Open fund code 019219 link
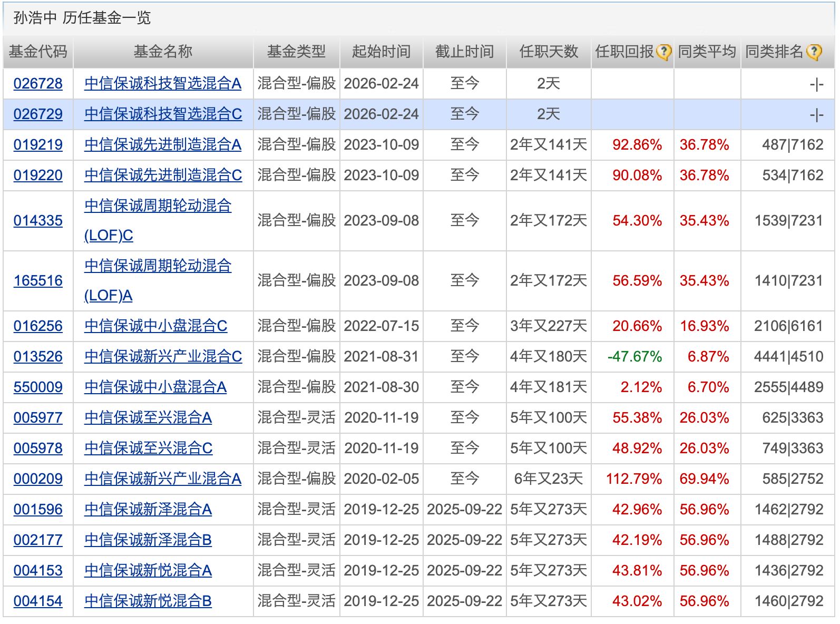This screenshot has height=624, width=840. point(38,145)
